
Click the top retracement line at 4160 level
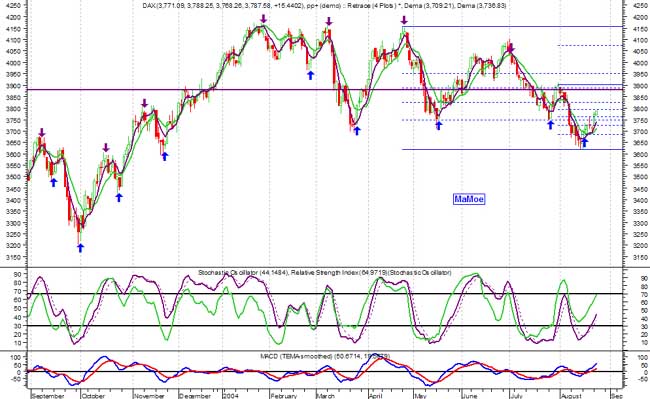[x=512, y=27]
